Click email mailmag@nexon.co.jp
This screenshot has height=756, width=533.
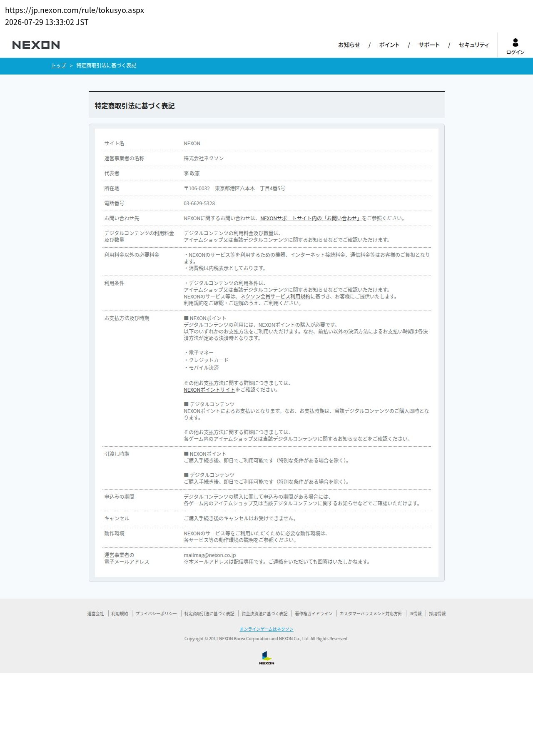210,555
